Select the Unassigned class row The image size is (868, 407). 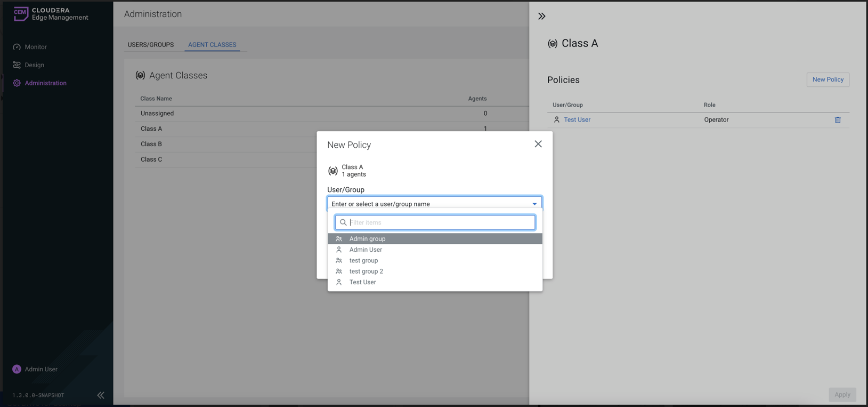157,114
